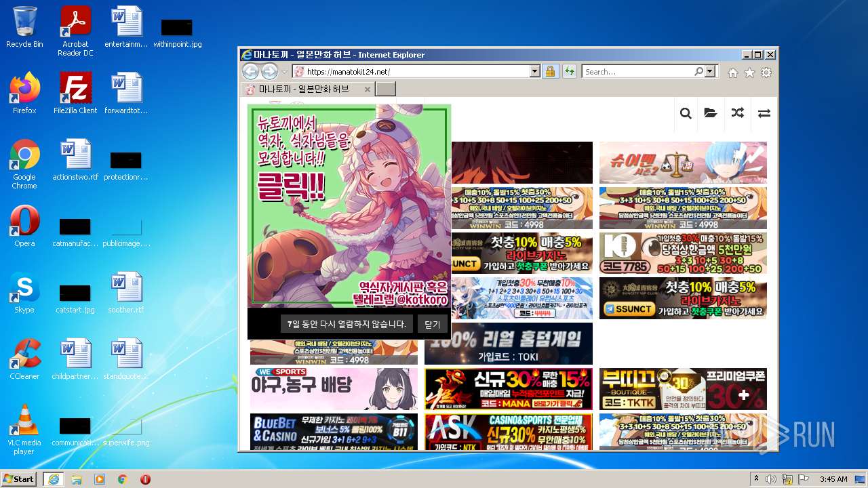Launch Skype desktop shortcut
This screenshot has width=868, height=488.
pyautogui.click(x=24, y=293)
